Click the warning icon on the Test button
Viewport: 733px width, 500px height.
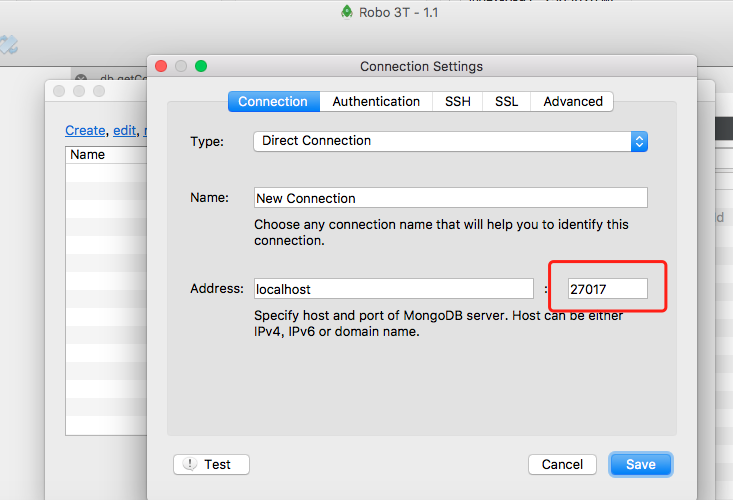[190, 464]
